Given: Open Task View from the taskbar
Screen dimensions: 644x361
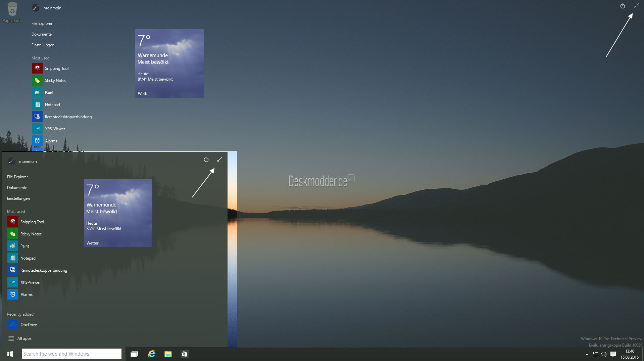Looking at the screenshot, I should pos(134,354).
